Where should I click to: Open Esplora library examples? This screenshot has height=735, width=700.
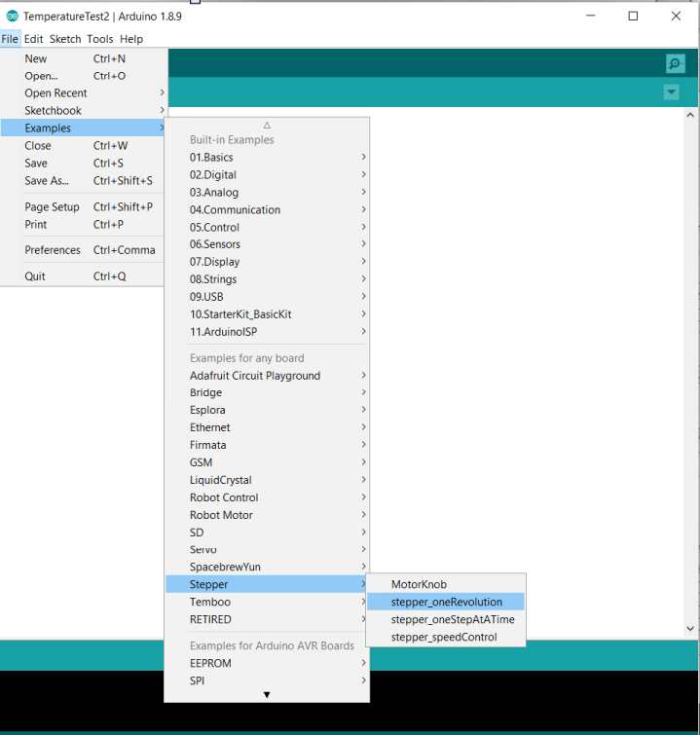coord(267,410)
